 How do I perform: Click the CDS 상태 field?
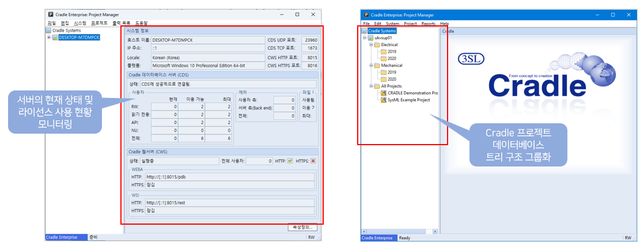click(x=228, y=84)
